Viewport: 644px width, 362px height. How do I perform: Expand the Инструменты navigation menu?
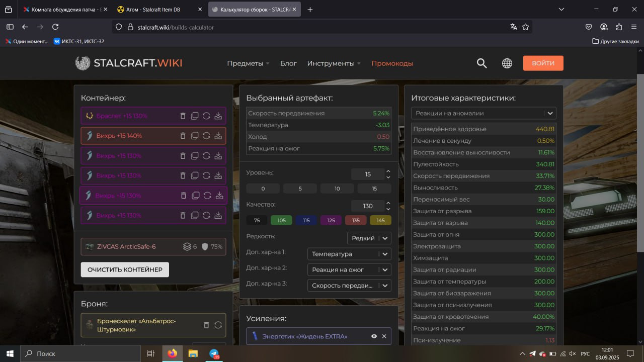click(334, 63)
